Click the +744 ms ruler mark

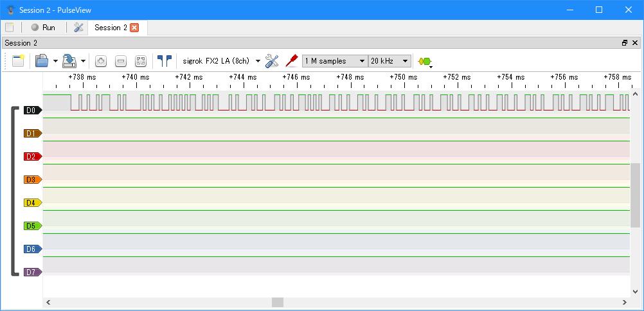coord(243,77)
